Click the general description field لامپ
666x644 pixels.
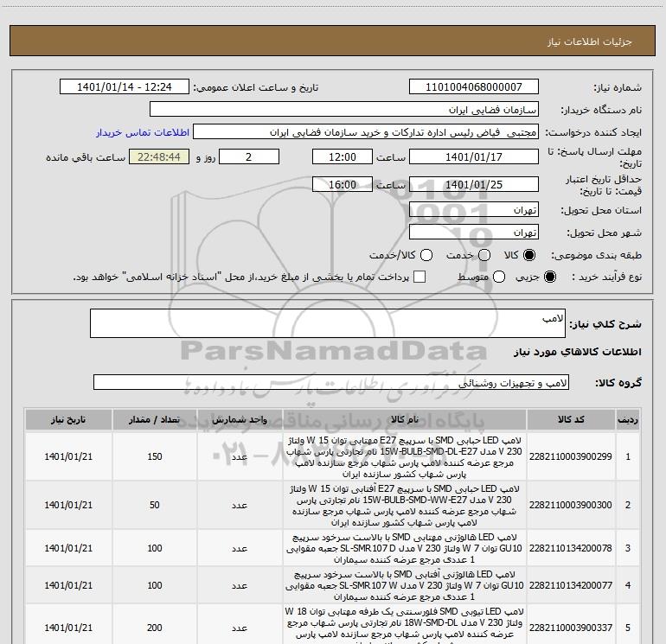328,323
